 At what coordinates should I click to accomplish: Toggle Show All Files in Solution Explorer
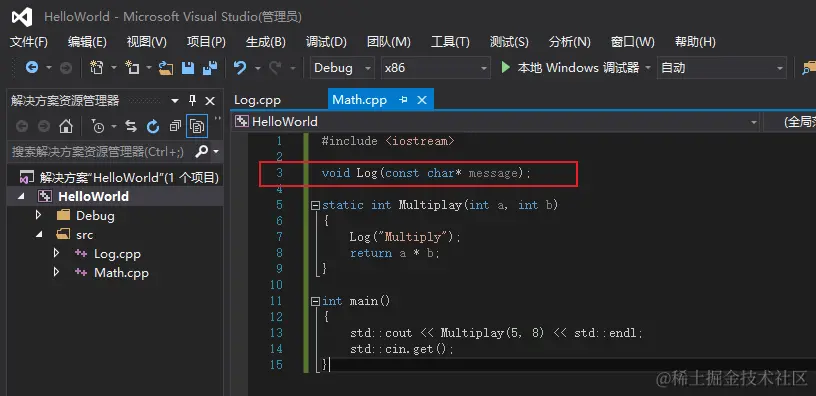pos(197,126)
